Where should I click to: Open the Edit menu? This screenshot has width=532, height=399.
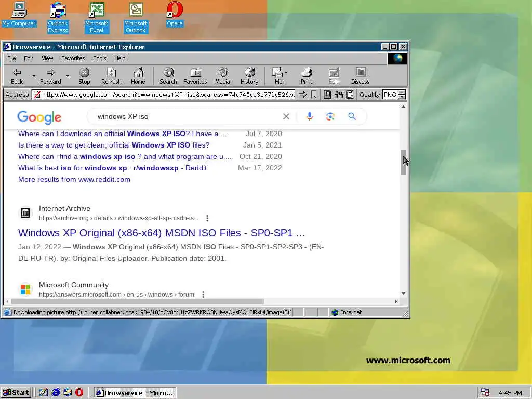29,58
